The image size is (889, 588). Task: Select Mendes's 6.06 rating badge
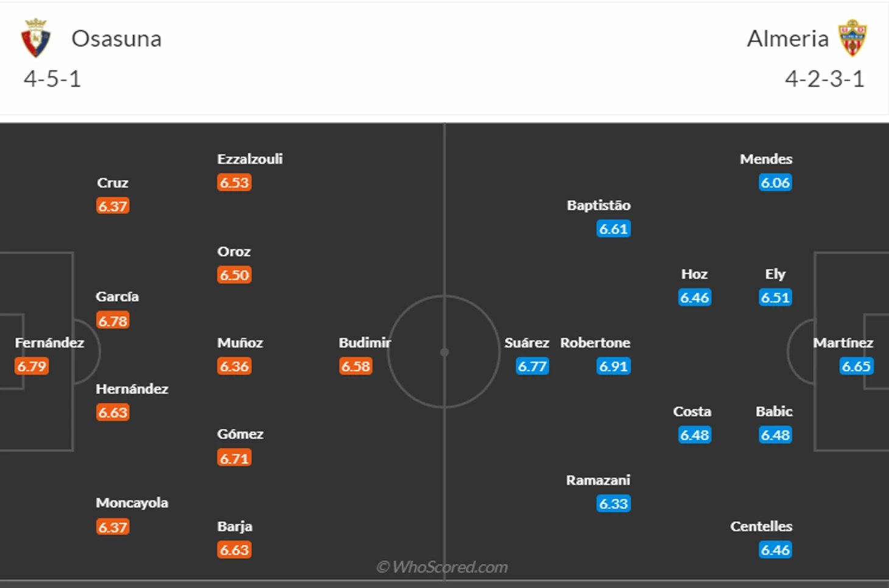(775, 183)
